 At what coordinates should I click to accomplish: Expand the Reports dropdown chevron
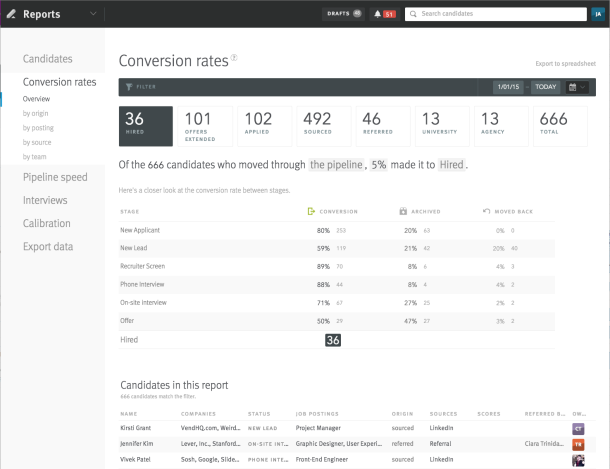tap(93, 14)
